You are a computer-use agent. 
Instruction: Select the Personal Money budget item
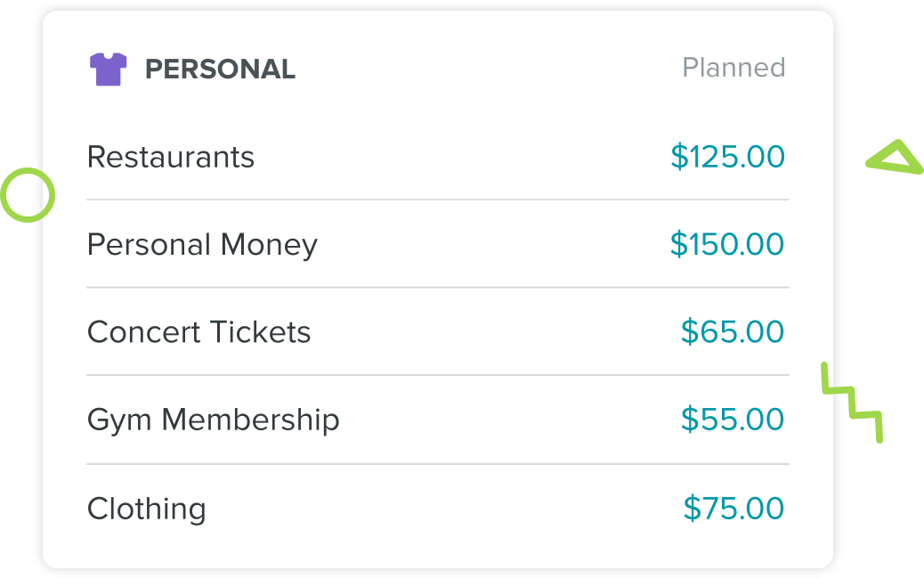(x=202, y=244)
